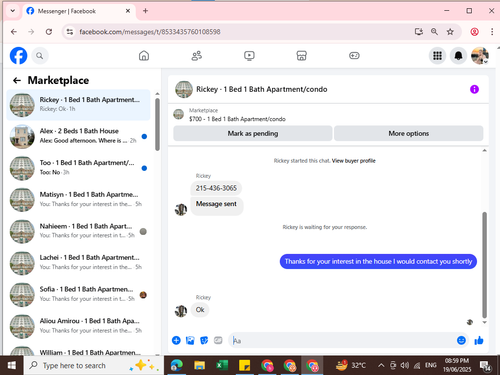The image size is (500, 375).
Task: Open Nahieem conversation
Action: [78, 231]
